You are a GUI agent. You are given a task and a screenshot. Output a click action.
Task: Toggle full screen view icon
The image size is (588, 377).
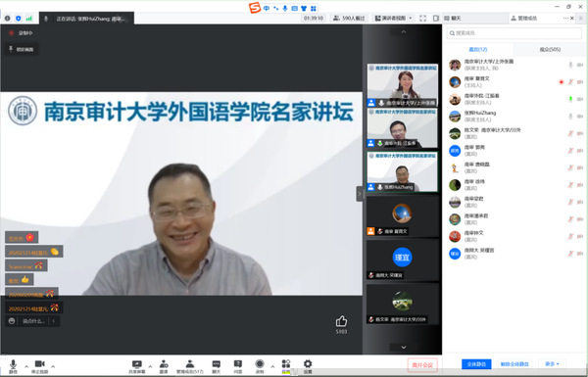[x=423, y=18]
